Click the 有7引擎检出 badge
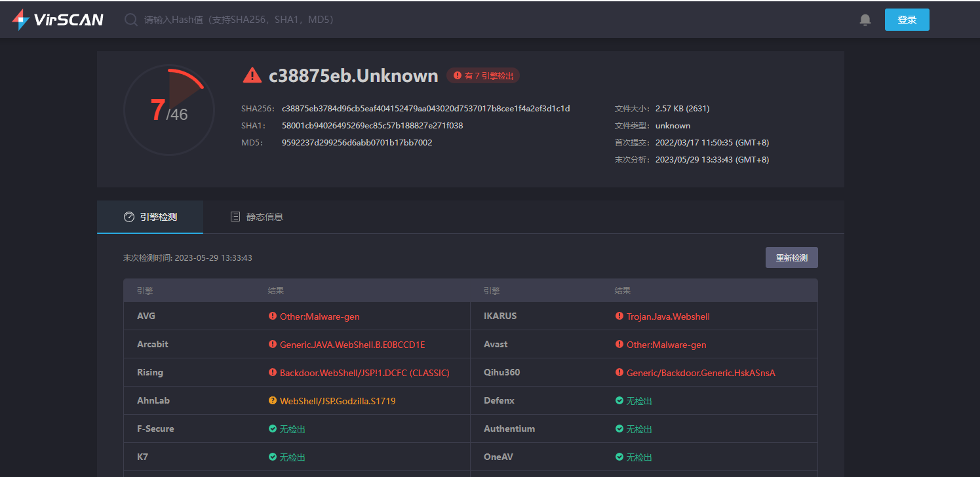This screenshot has height=477, width=980. [x=483, y=76]
